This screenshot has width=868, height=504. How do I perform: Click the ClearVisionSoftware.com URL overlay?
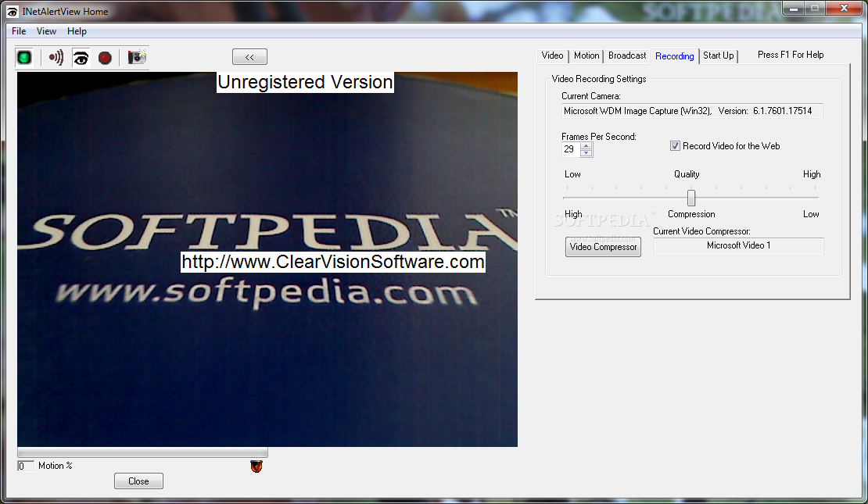click(x=333, y=262)
